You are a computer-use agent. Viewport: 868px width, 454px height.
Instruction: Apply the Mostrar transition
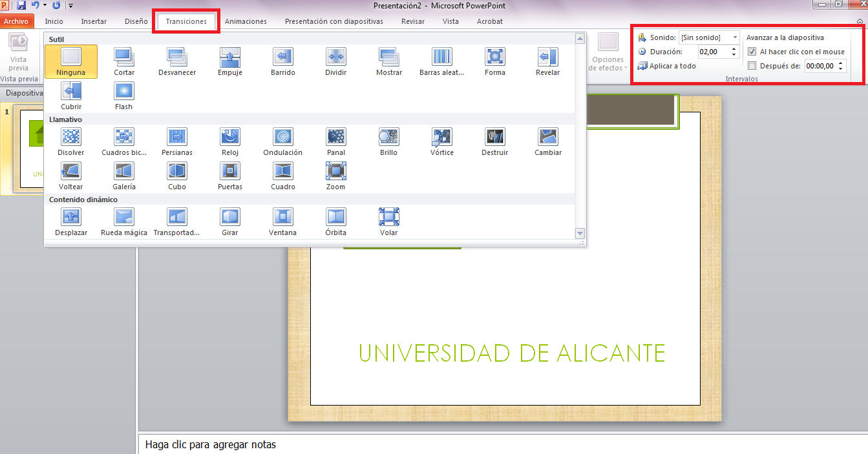(x=389, y=61)
